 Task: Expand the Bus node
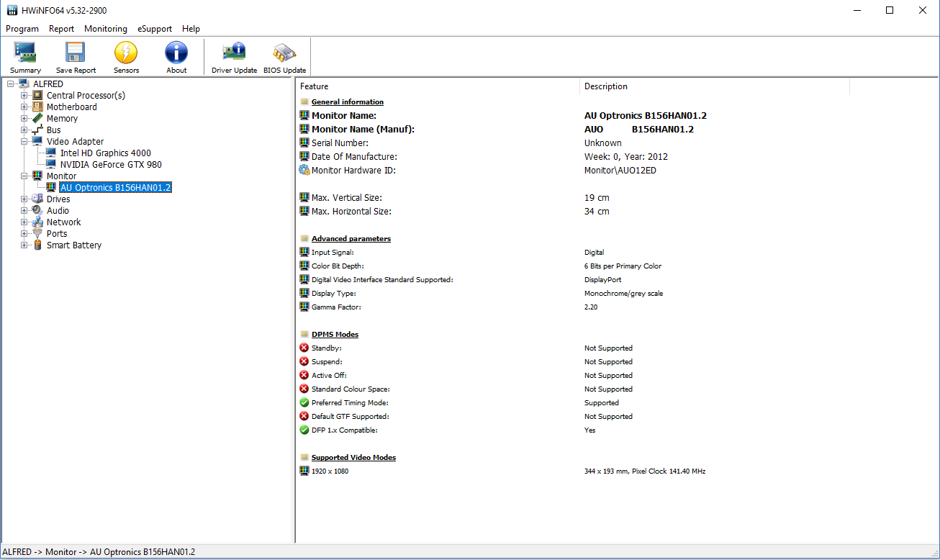coord(24,130)
